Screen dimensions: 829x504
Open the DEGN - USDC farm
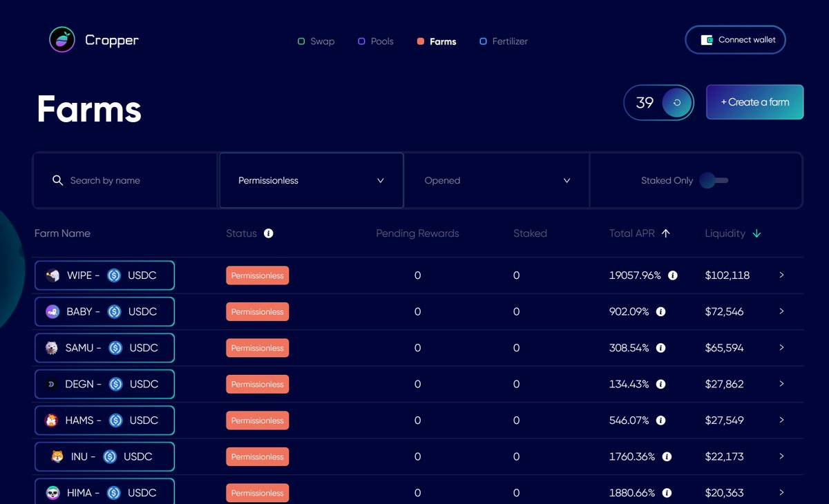click(104, 385)
